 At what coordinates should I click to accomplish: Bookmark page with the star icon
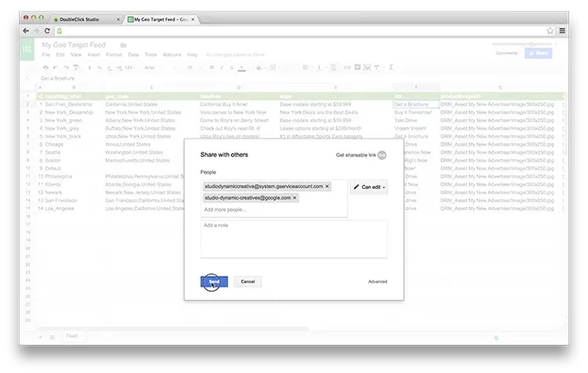550,31
